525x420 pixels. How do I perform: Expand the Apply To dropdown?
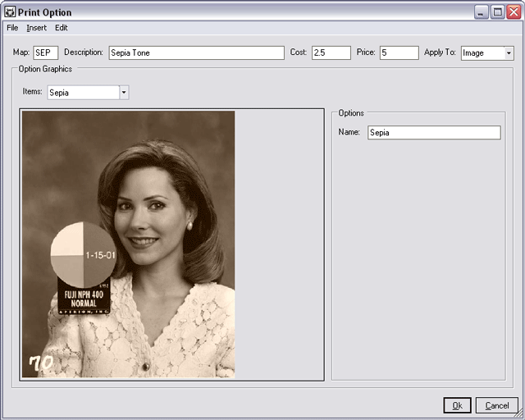click(x=509, y=52)
